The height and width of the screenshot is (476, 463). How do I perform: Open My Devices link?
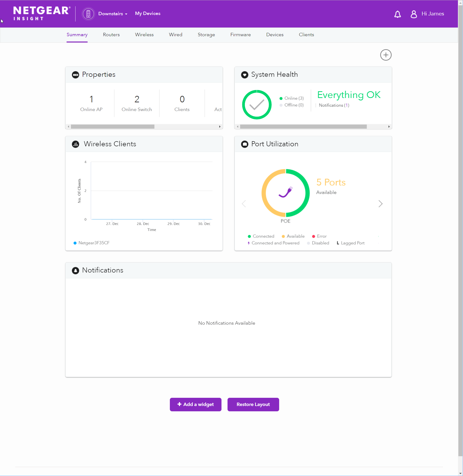click(x=148, y=14)
